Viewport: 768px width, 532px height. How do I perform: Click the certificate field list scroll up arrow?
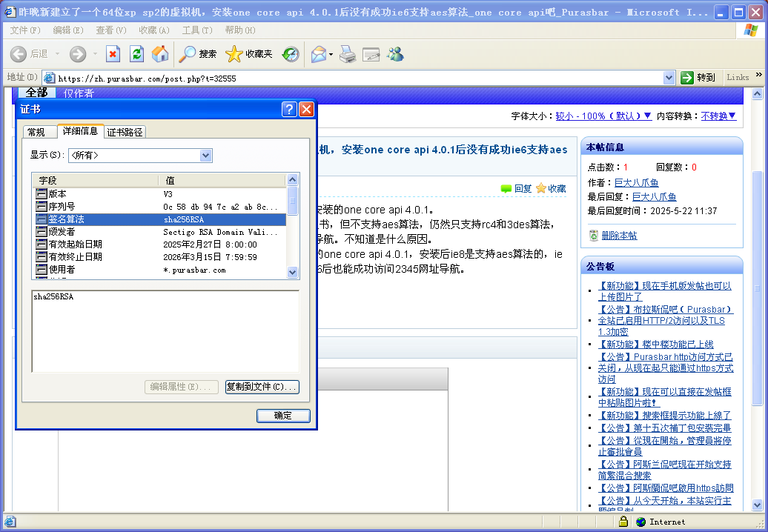click(292, 179)
